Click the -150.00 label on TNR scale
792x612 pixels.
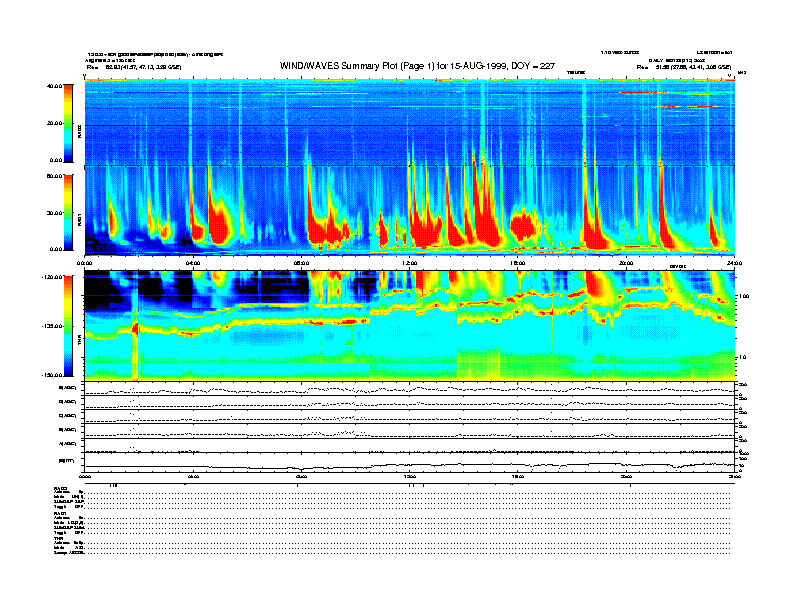click(x=52, y=375)
